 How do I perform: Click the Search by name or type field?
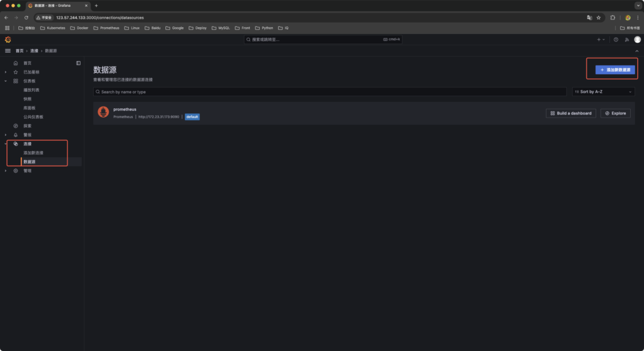click(330, 92)
